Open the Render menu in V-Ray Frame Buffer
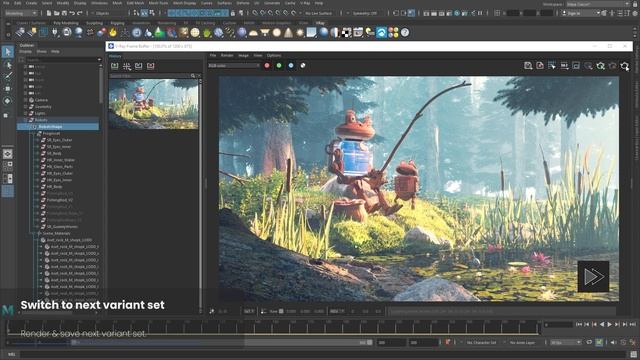 (x=227, y=55)
